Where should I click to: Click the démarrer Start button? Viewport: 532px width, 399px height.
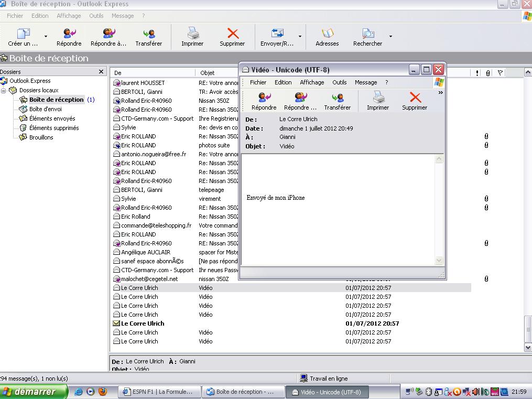point(33,392)
